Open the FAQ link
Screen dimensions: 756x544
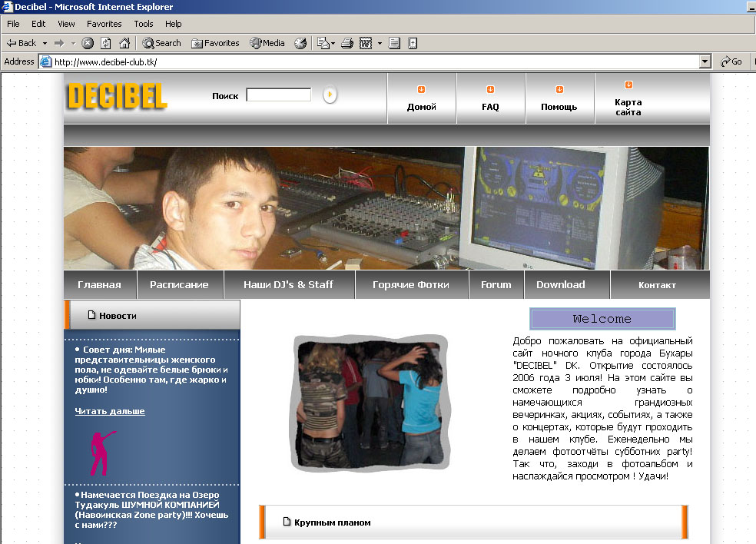tap(490, 107)
